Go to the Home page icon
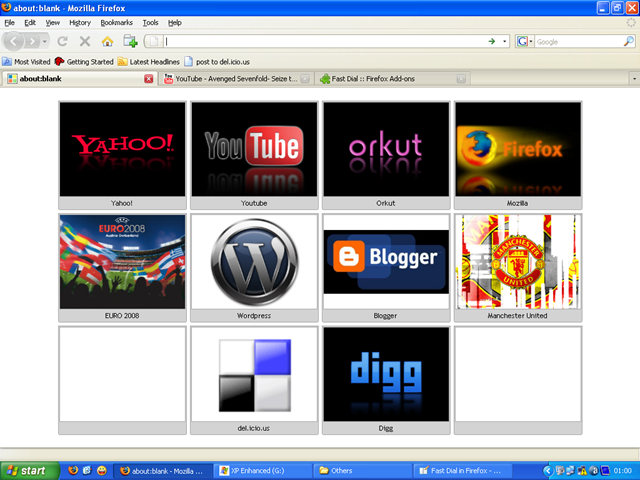The width and height of the screenshot is (640, 480). pyautogui.click(x=107, y=41)
